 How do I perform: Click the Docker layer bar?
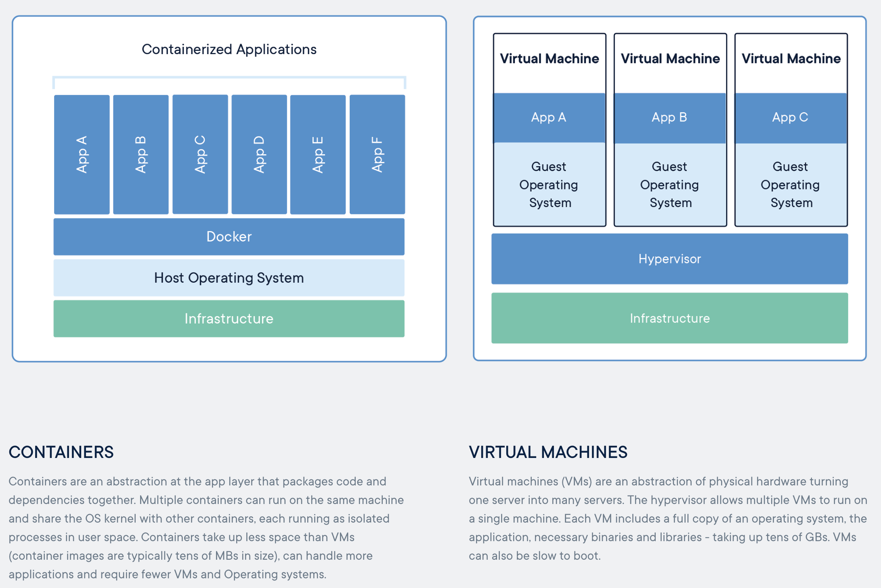pos(229,237)
